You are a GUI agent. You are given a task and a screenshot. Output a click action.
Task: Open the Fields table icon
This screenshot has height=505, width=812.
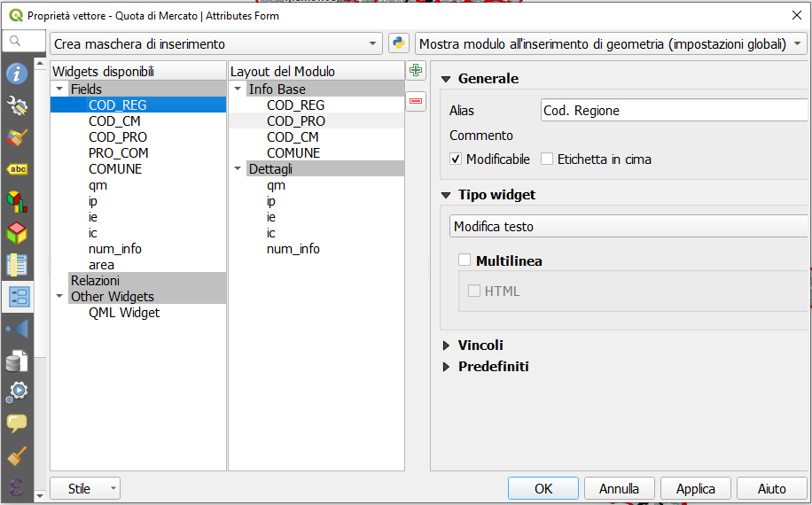(x=17, y=265)
